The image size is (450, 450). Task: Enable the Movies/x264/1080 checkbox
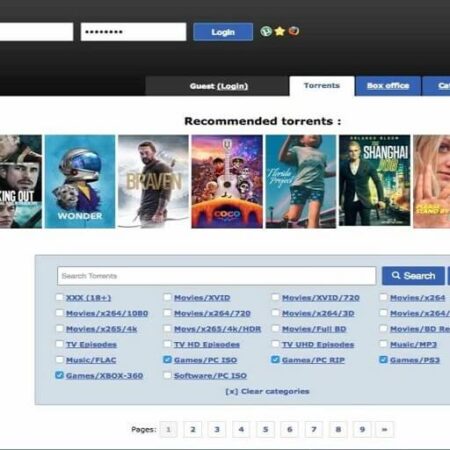[x=59, y=313]
